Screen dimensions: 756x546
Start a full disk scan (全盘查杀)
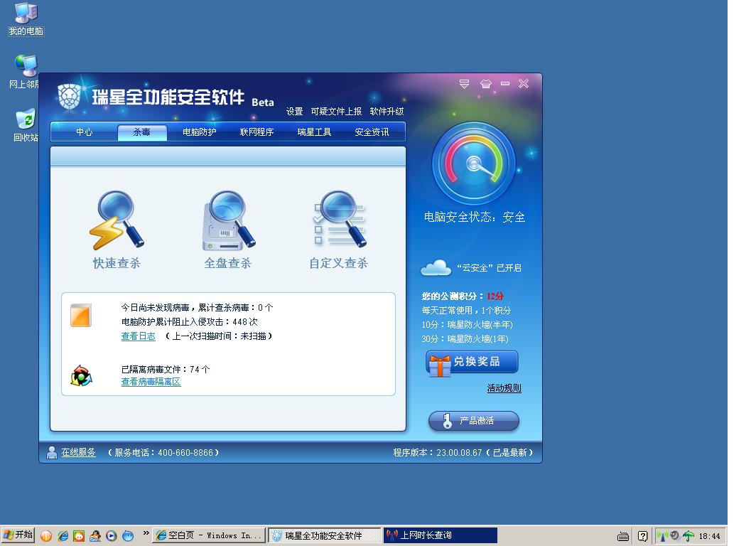(228, 230)
